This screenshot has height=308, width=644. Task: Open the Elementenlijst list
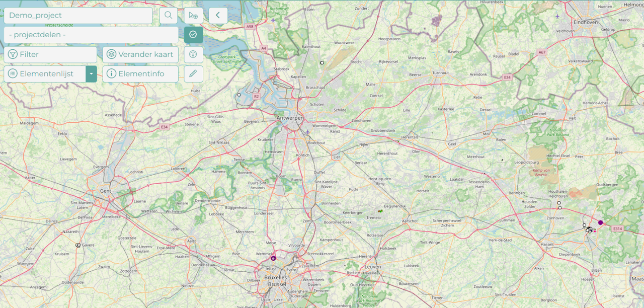pos(45,74)
